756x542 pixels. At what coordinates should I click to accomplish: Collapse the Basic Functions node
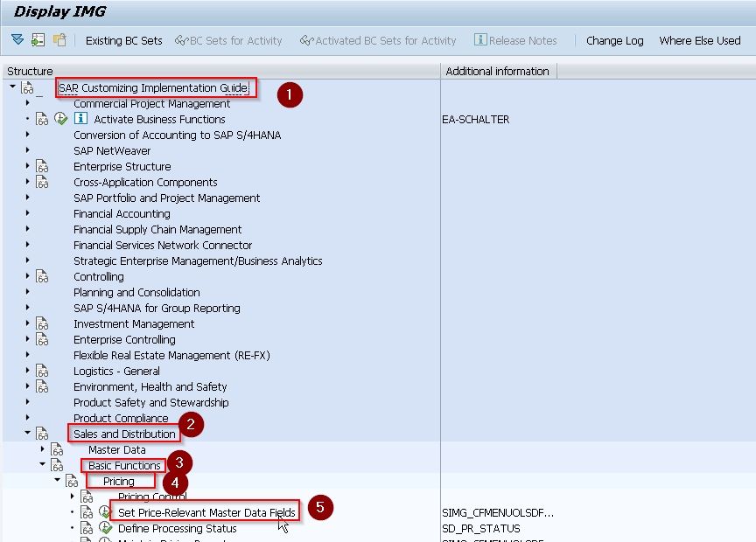pos(42,464)
